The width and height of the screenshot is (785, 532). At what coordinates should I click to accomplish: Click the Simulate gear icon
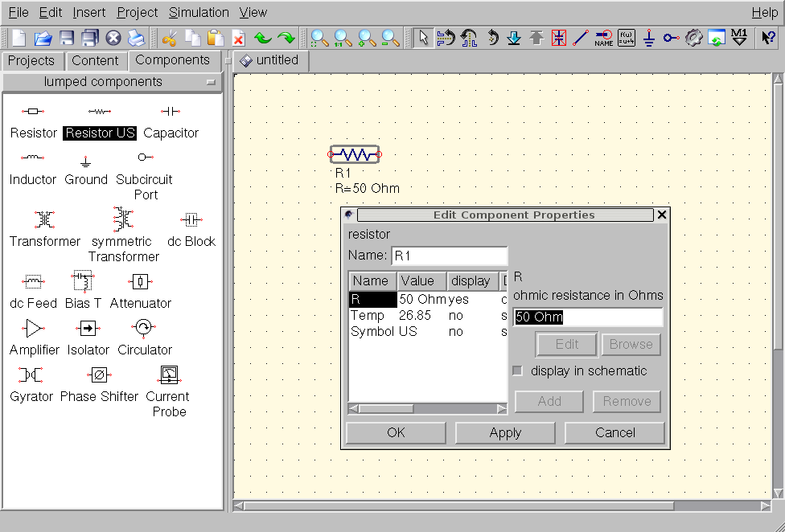pos(694,38)
